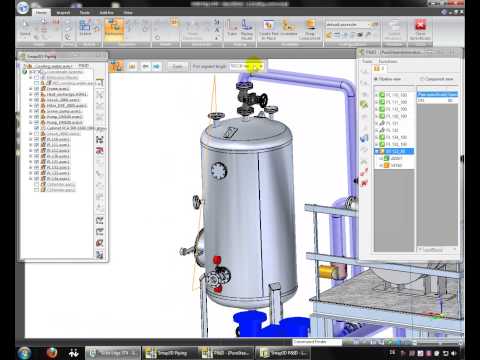This screenshot has width=480, height=360.
Task: Open the Functions tab in the P&ID panel
Action: coord(388,61)
